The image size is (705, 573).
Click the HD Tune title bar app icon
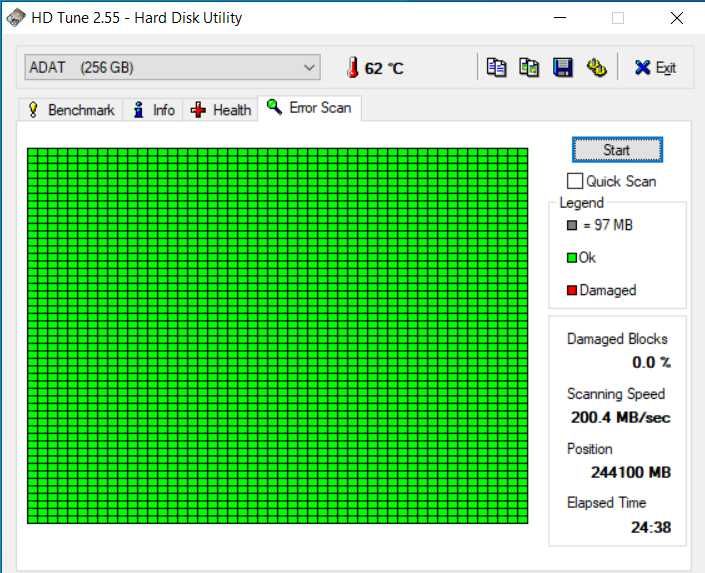[x=16, y=18]
